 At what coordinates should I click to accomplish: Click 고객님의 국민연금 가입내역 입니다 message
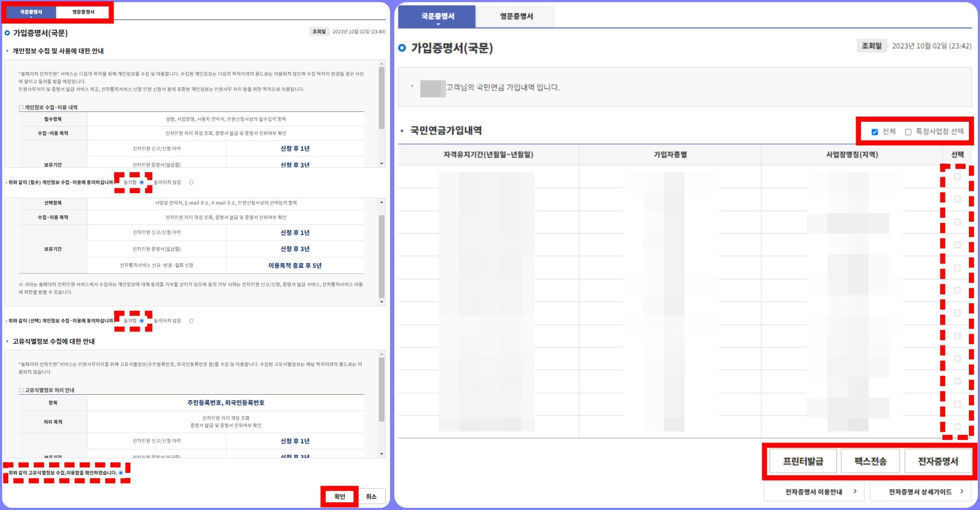(x=503, y=88)
